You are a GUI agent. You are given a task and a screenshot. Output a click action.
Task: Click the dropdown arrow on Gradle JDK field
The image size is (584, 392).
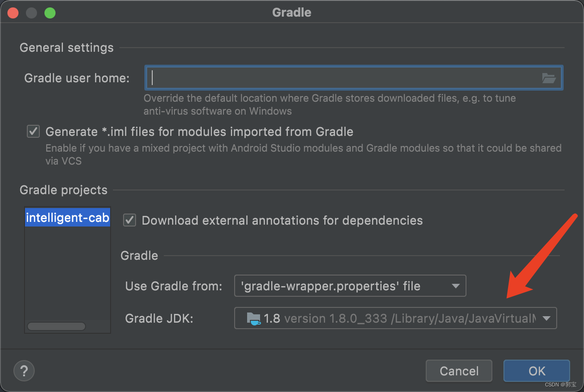point(547,318)
